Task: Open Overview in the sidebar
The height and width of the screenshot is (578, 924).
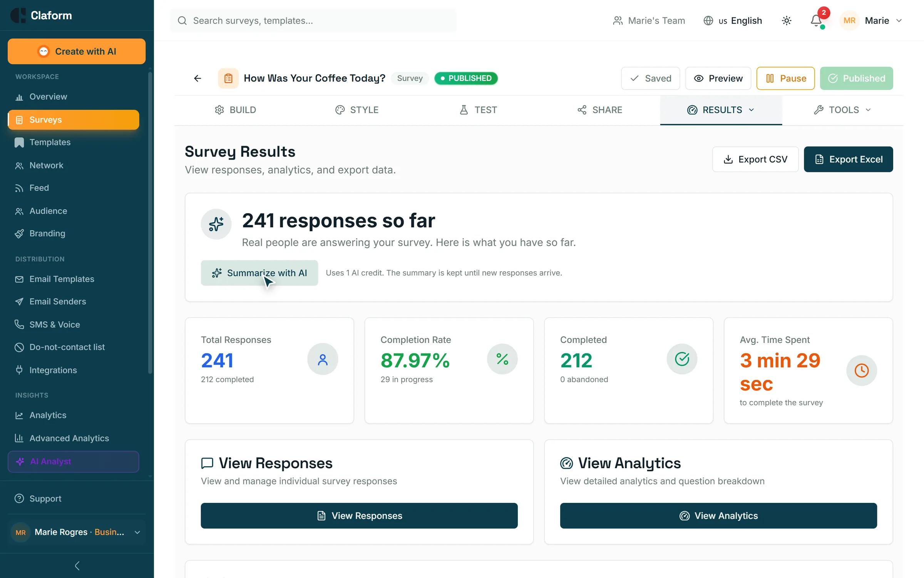Action: 73,97
